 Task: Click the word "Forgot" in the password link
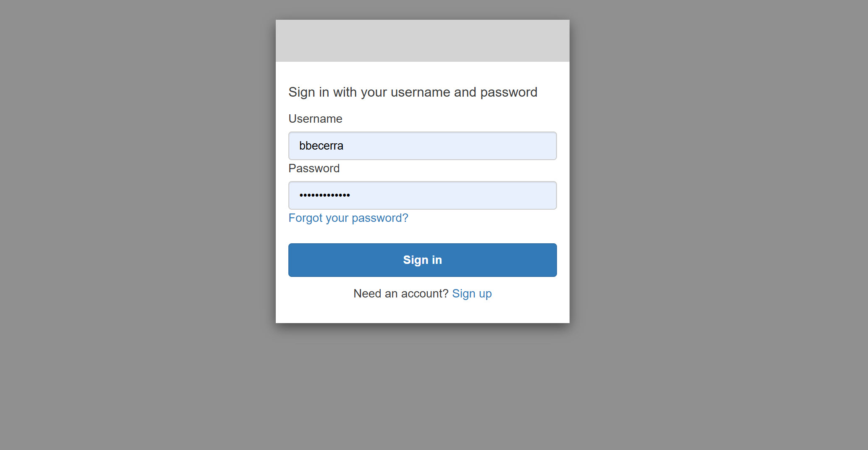coord(305,218)
